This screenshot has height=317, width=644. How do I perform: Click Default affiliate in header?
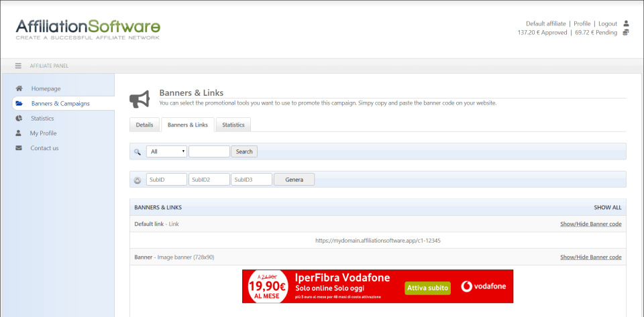546,23
